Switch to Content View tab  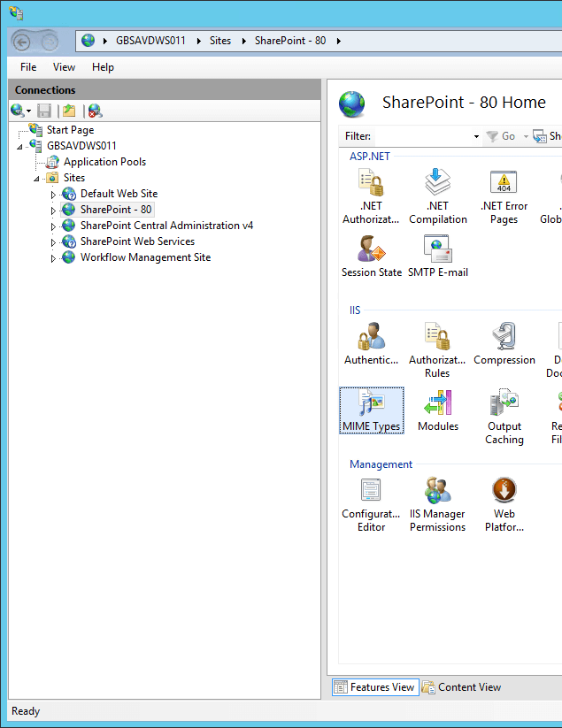point(462,687)
